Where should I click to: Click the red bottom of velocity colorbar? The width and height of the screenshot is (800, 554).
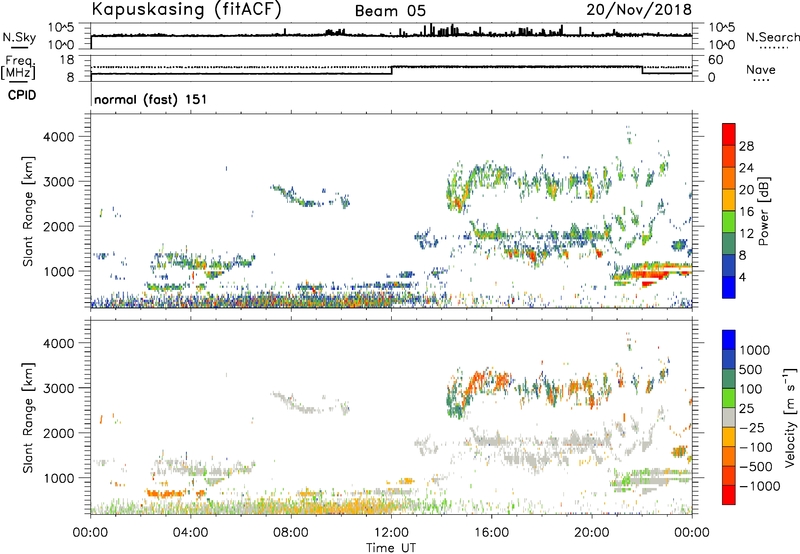[x=729, y=495]
